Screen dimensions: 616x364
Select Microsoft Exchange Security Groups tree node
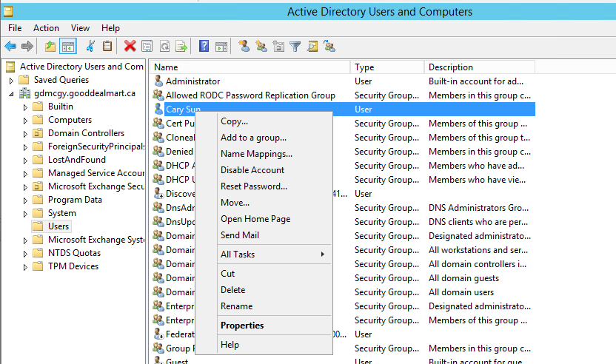coord(96,186)
